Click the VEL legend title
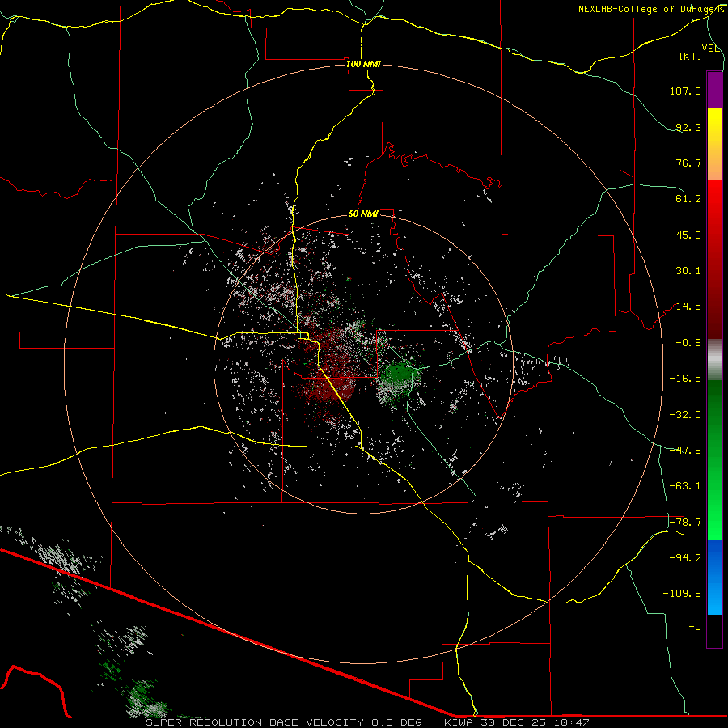The height and width of the screenshot is (728, 728). point(710,49)
